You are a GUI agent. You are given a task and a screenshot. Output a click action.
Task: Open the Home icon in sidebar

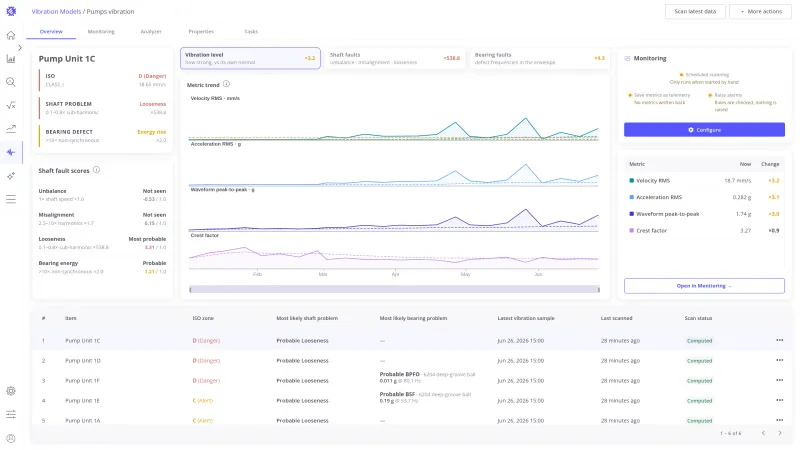click(x=11, y=35)
